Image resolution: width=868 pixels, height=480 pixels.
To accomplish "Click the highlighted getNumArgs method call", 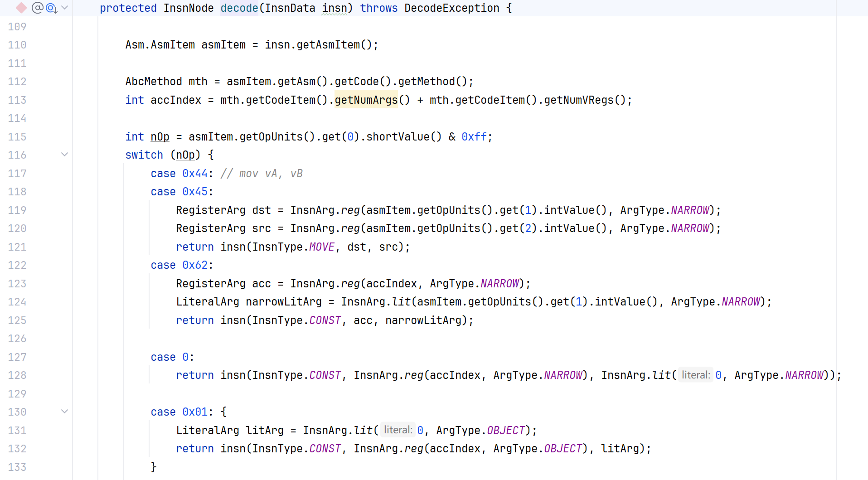I will point(366,100).
